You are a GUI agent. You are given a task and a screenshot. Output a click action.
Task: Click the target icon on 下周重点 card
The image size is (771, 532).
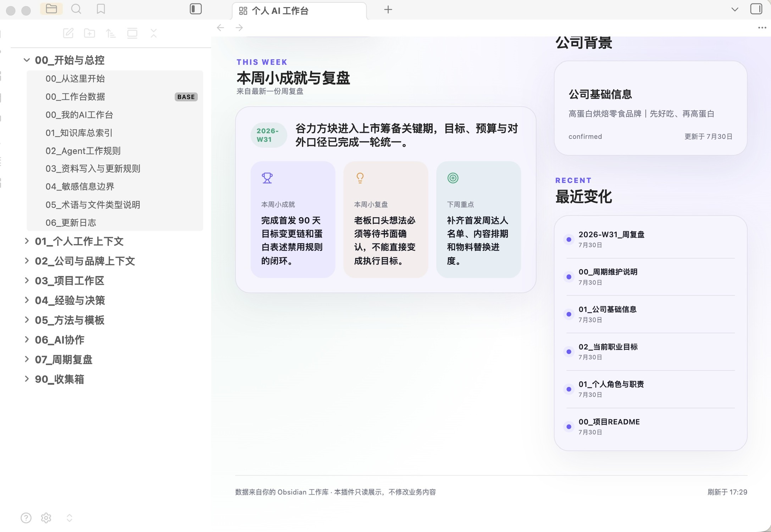(x=453, y=178)
